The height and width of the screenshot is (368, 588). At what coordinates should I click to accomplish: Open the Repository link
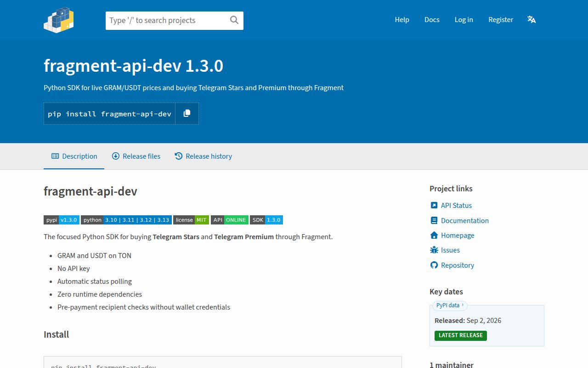pyautogui.click(x=458, y=265)
